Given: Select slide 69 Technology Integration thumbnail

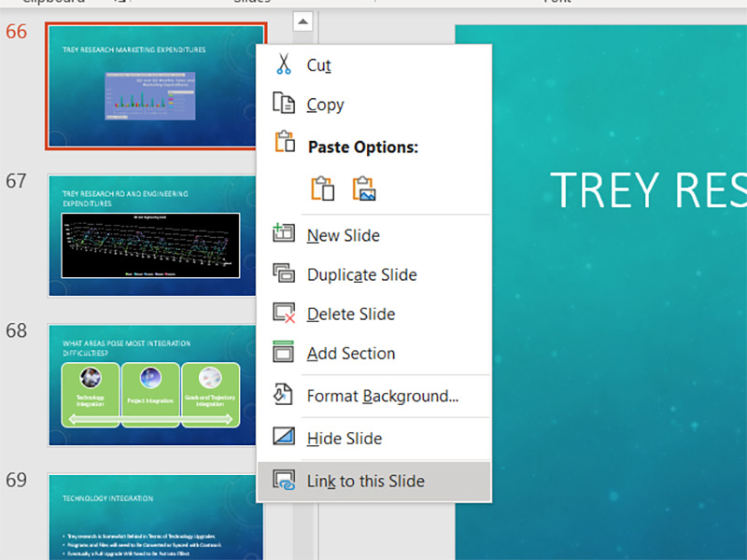Looking at the screenshot, I should [155, 517].
